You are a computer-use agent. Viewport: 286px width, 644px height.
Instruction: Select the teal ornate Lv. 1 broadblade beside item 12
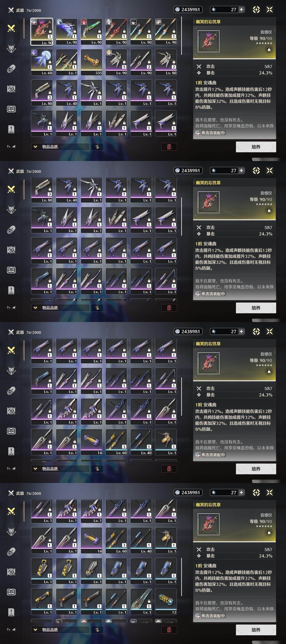[141, 602]
